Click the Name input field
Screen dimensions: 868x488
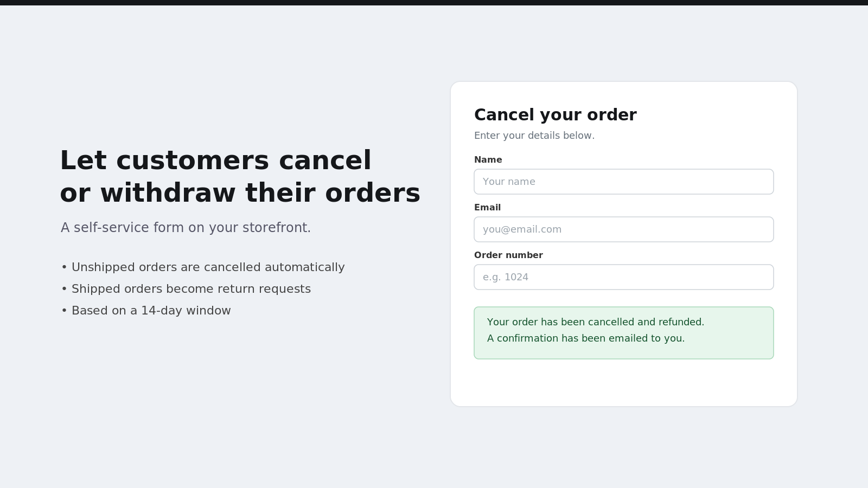[624, 182]
